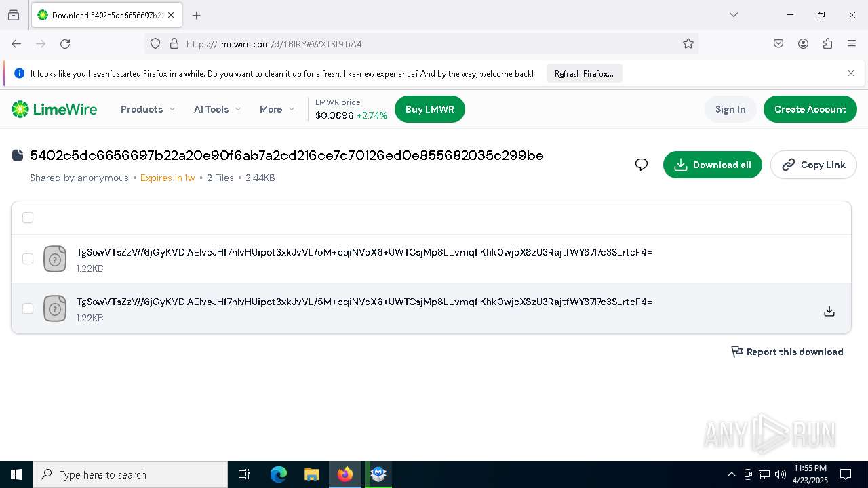Click Report this download link

tap(787, 352)
